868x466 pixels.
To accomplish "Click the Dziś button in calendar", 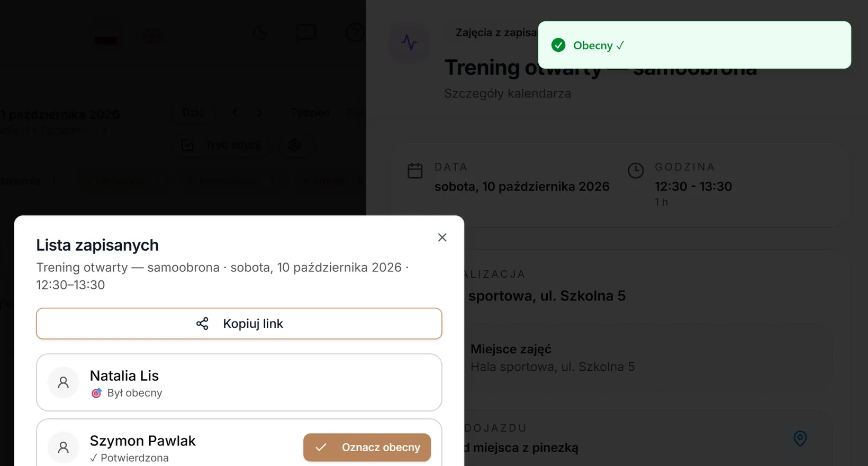I will click(193, 113).
